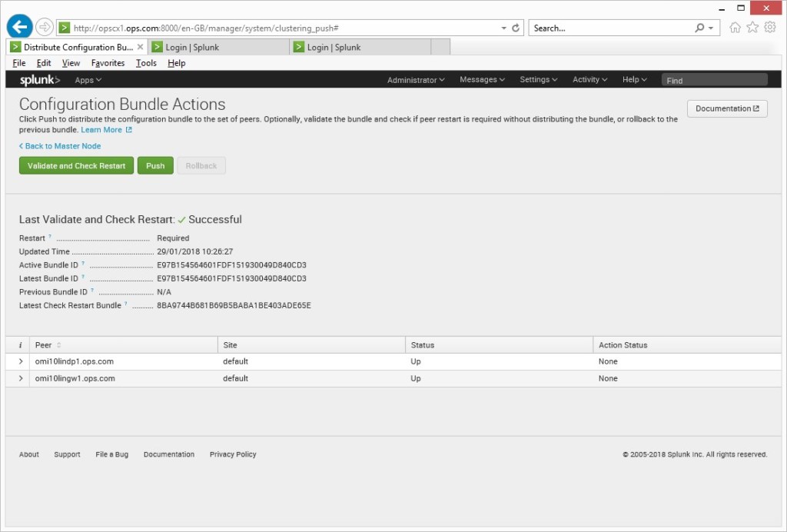Screen dimensions: 787x532
Task: Open the Favorites star icon
Action: 752,26
